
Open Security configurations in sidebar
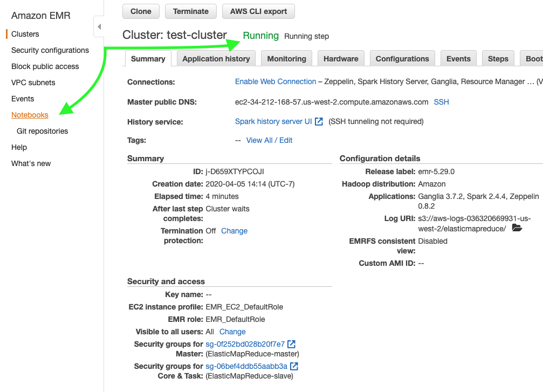50,50
